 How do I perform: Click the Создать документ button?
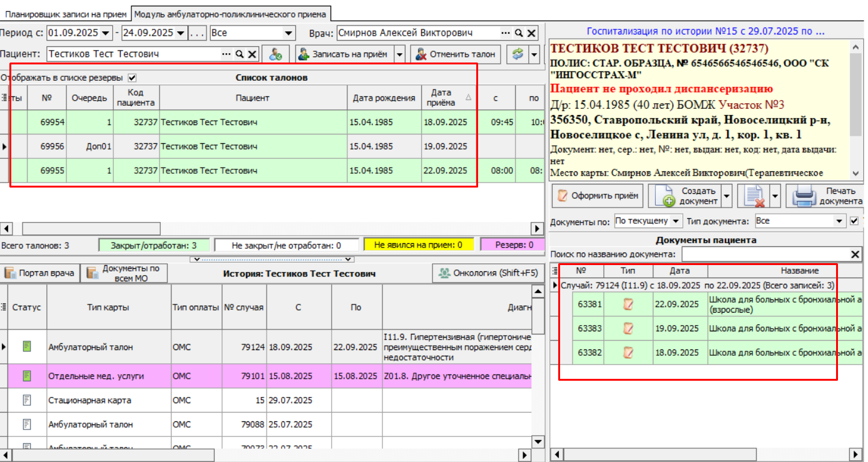685,196
